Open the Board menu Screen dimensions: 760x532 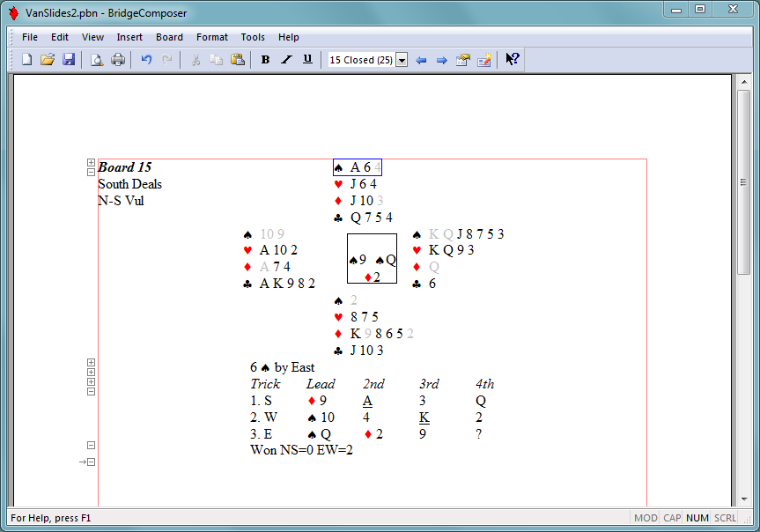coord(169,37)
